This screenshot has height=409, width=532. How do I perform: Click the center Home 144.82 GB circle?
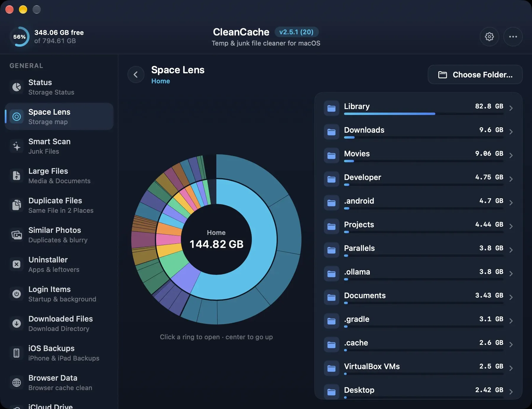tap(216, 239)
